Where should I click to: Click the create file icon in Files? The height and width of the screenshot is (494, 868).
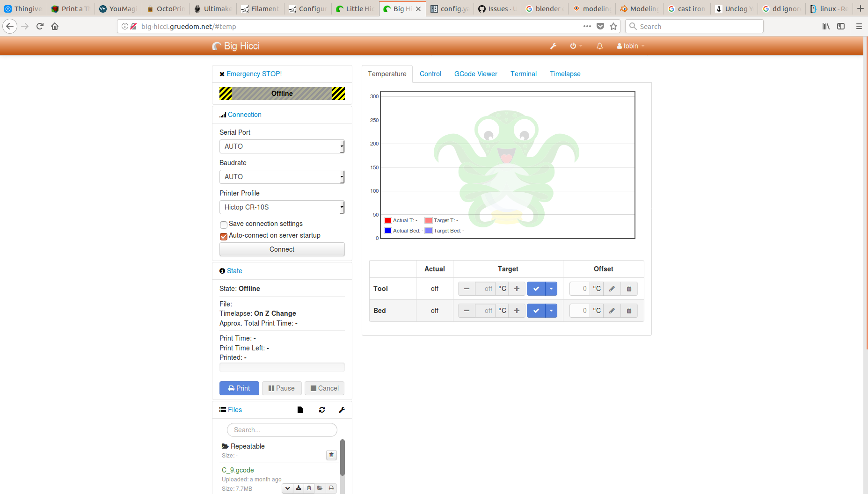coord(300,410)
